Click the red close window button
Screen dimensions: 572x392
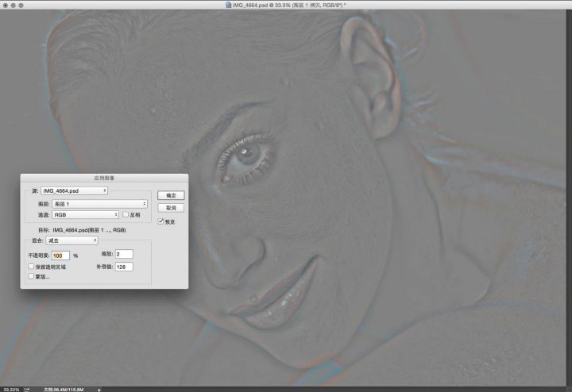pos(6,5)
